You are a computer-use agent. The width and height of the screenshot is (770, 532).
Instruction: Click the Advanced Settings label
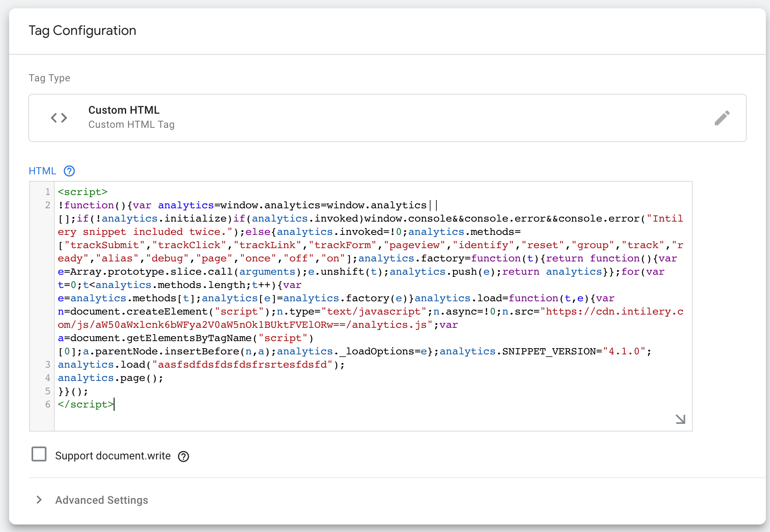[x=102, y=500]
